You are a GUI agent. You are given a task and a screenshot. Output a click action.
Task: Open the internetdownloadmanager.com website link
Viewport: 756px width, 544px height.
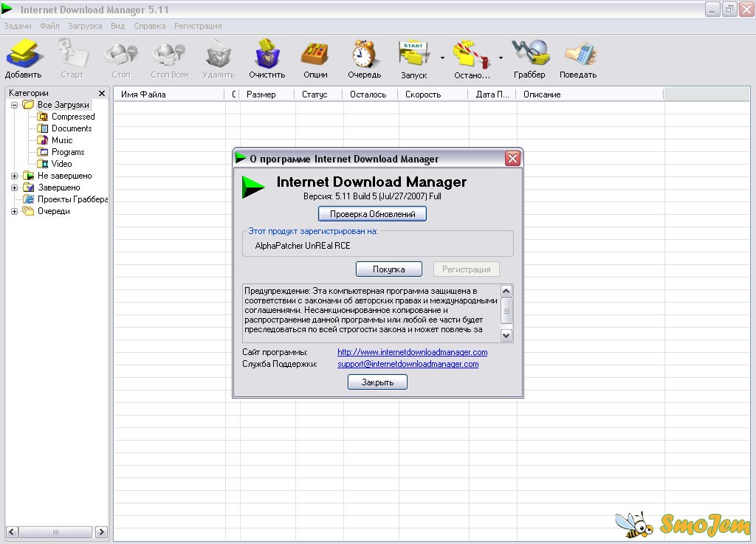point(412,352)
